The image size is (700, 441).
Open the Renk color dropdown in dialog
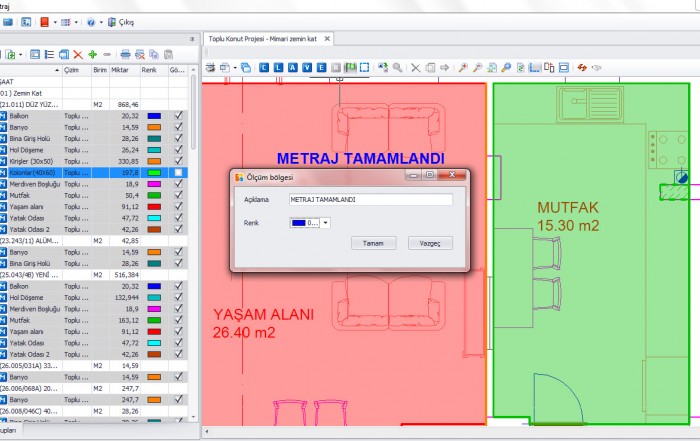point(325,222)
